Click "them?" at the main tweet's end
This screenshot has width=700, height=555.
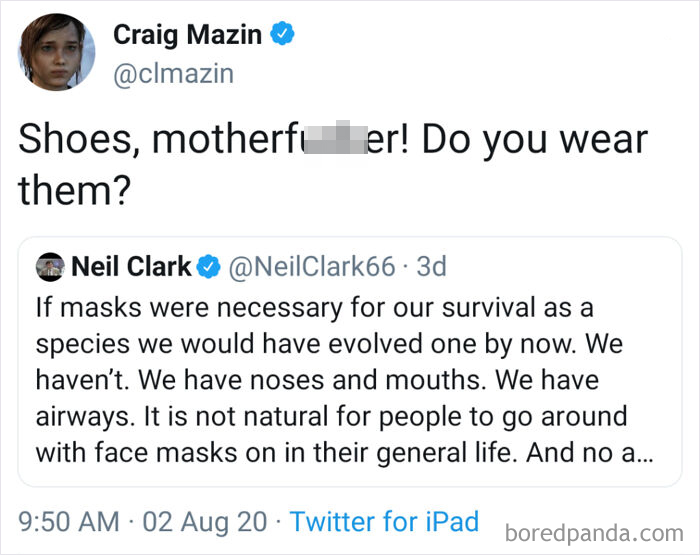click(75, 190)
